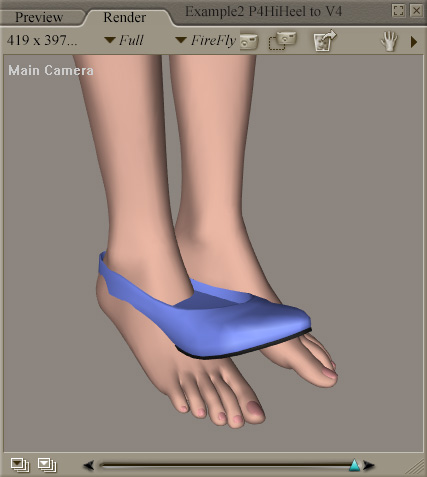
Task: Click the second render compare icon
Action: tap(47, 465)
